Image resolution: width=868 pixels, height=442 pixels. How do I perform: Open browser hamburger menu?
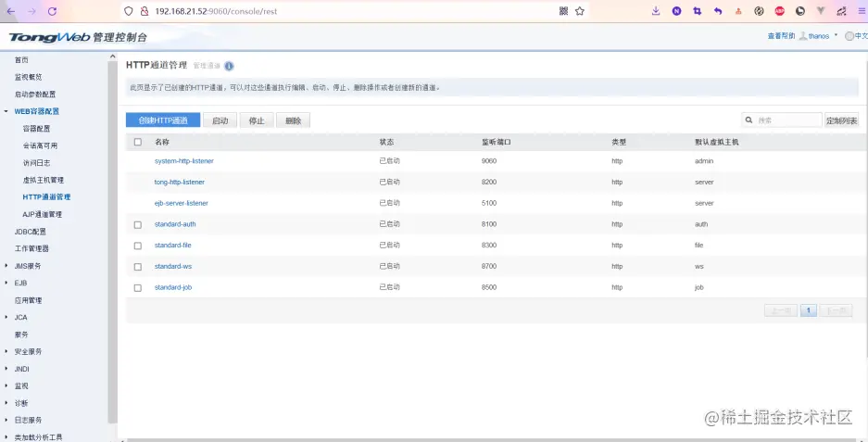pyautogui.click(x=862, y=11)
